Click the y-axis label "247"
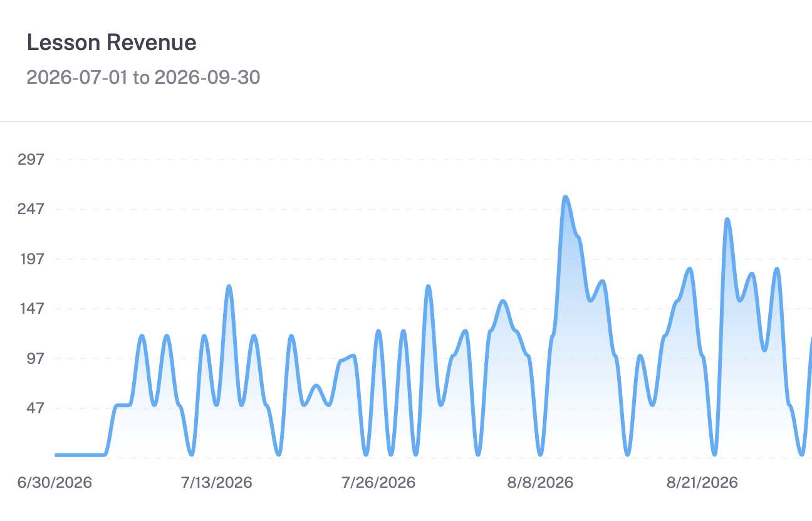Viewport: 812px width, 521px height. pos(32,209)
